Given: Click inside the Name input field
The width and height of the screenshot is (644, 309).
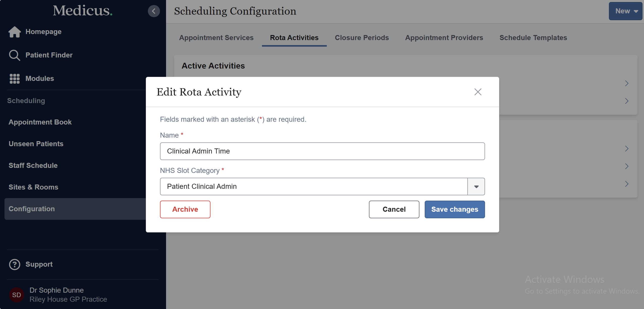Looking at the screenshot, I should 322,151.
